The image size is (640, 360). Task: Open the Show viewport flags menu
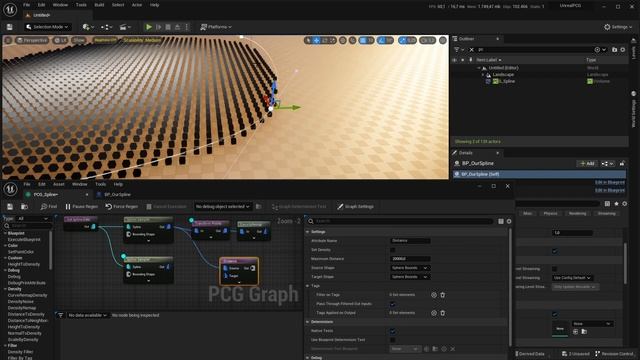(x=79, y=40)
